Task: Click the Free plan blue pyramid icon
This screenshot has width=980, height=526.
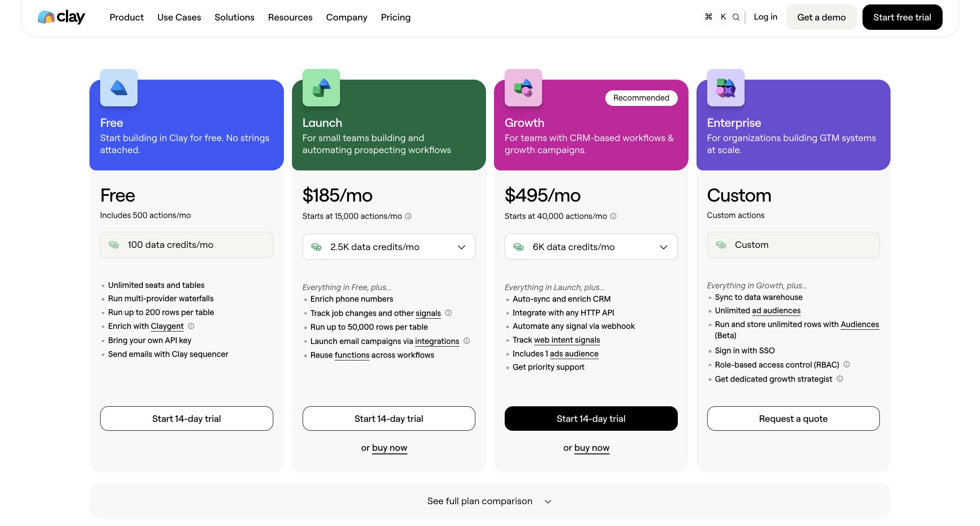Action: (119, 88)
